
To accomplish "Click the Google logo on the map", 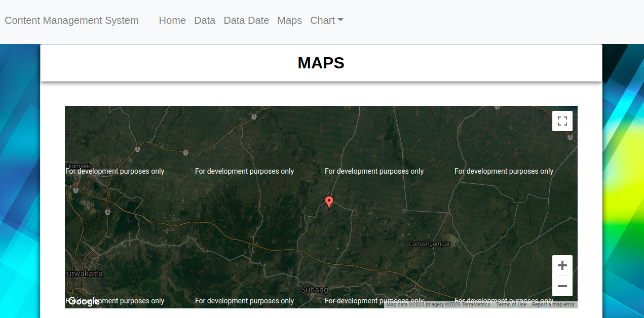I will point(84,301).
